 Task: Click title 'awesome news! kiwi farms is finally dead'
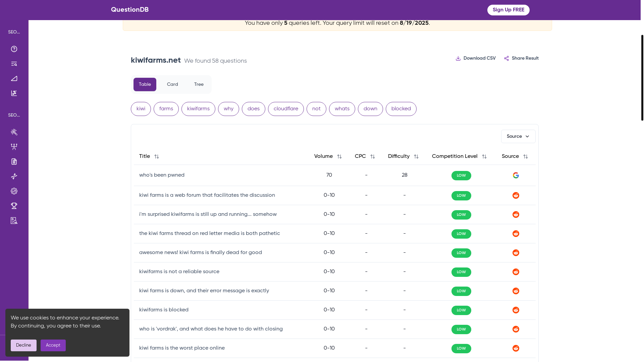coord(201,253)
